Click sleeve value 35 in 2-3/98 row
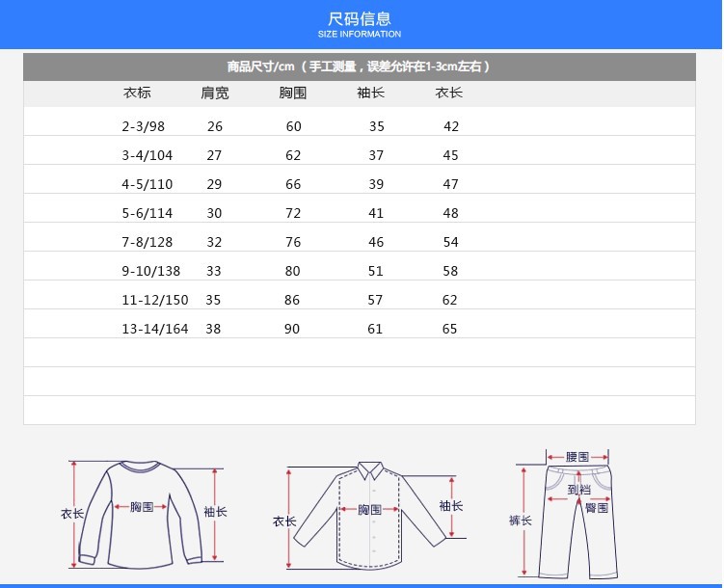The image size is (724, 588). (377, 126)
